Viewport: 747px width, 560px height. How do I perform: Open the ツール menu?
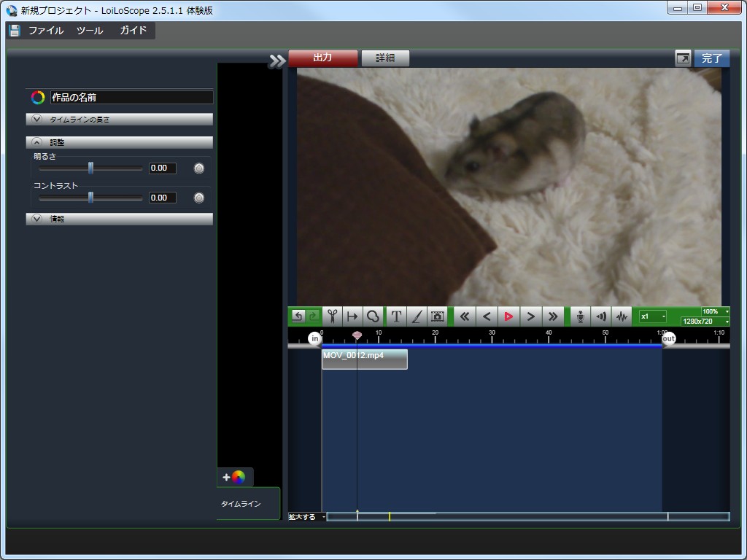[90, 31]
